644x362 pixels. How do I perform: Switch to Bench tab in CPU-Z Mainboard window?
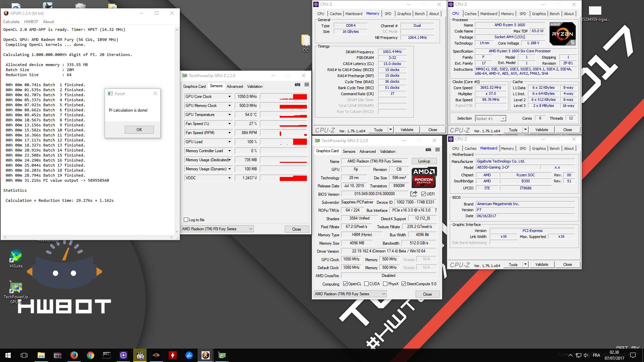pyautogui.click(x=554, y=148)
